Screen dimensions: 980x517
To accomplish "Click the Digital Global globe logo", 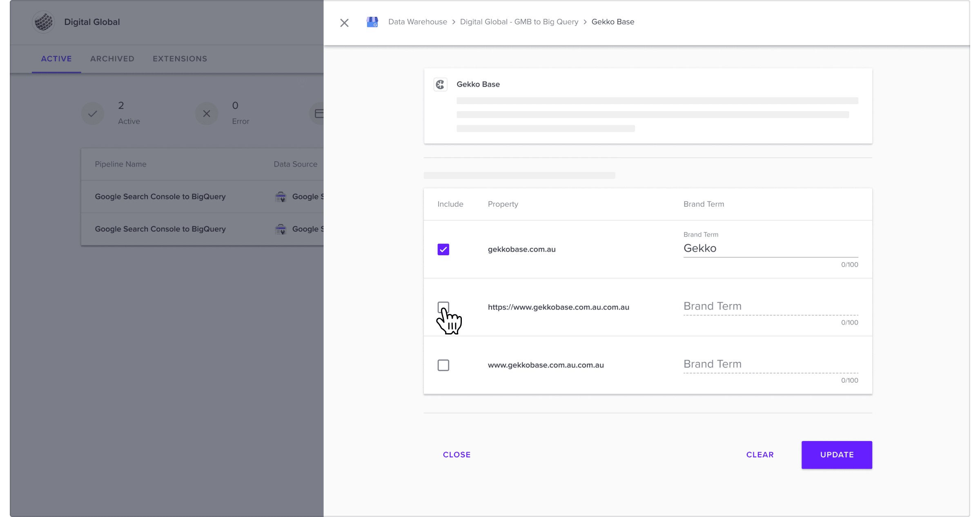I will click(44, 22).
